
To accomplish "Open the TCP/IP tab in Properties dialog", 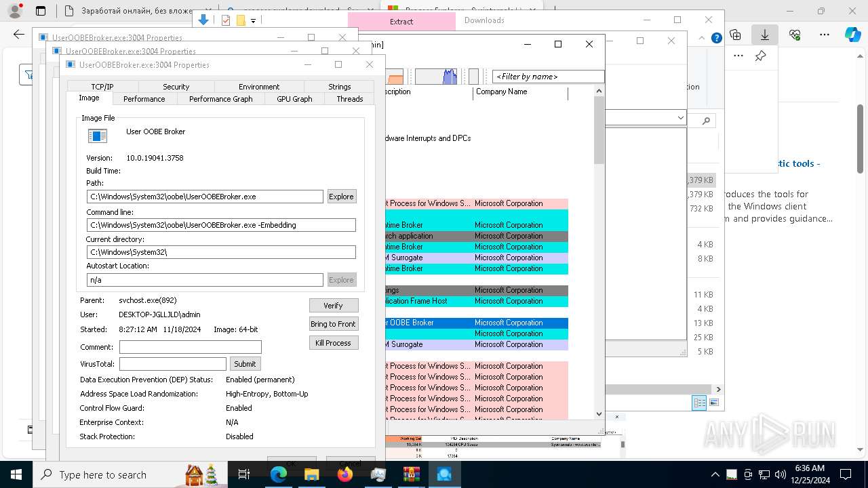I will [x=102, y=87].
